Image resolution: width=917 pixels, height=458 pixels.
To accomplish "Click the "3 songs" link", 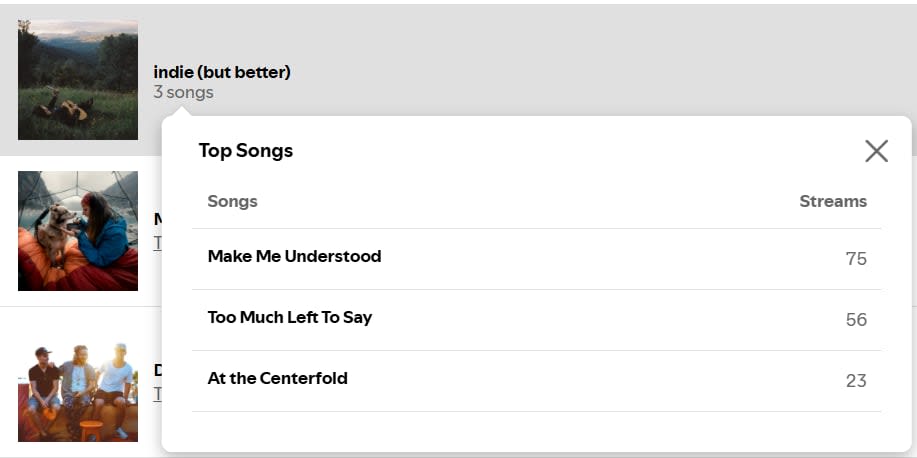I will [183, 93].
